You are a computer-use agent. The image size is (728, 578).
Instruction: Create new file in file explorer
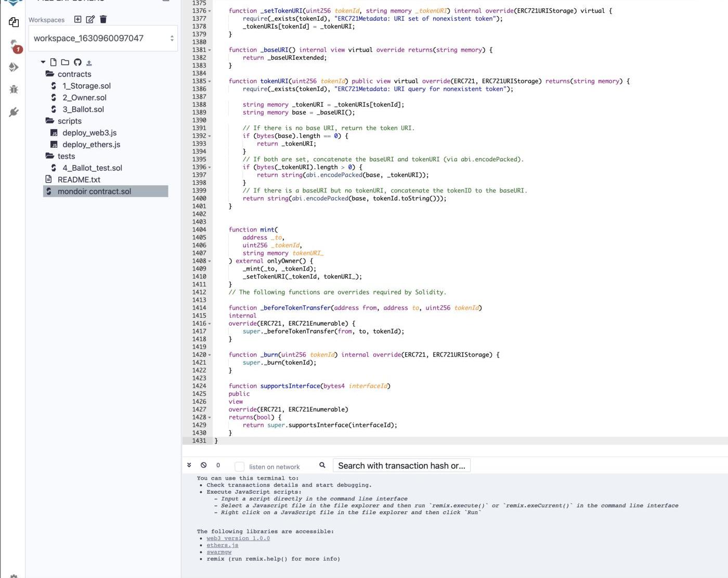53,62
